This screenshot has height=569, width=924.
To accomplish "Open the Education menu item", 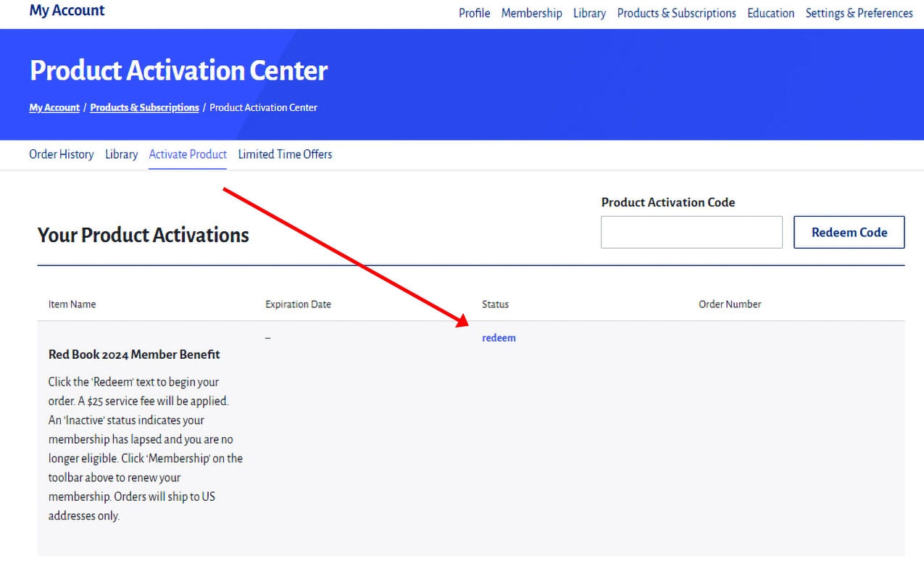I will point(770,13).
